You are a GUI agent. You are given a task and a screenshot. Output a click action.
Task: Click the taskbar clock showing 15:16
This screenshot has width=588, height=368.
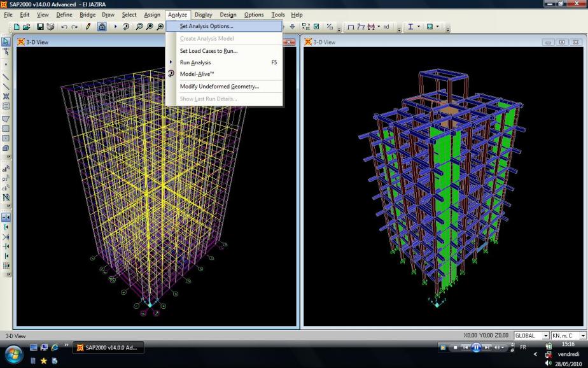pos(568,344)
